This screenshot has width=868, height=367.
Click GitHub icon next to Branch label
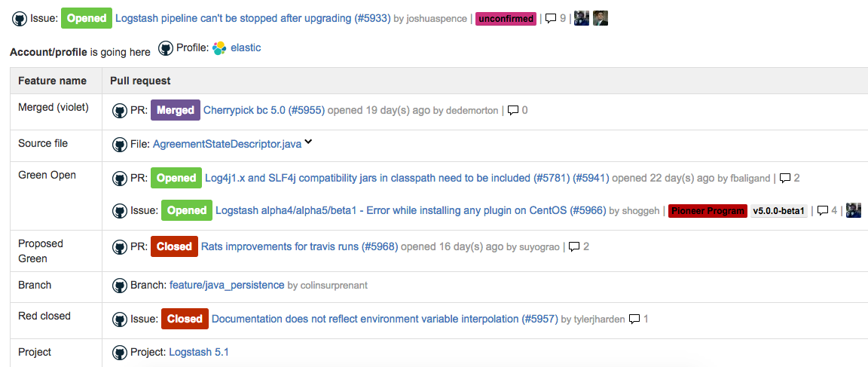[120, 286]
